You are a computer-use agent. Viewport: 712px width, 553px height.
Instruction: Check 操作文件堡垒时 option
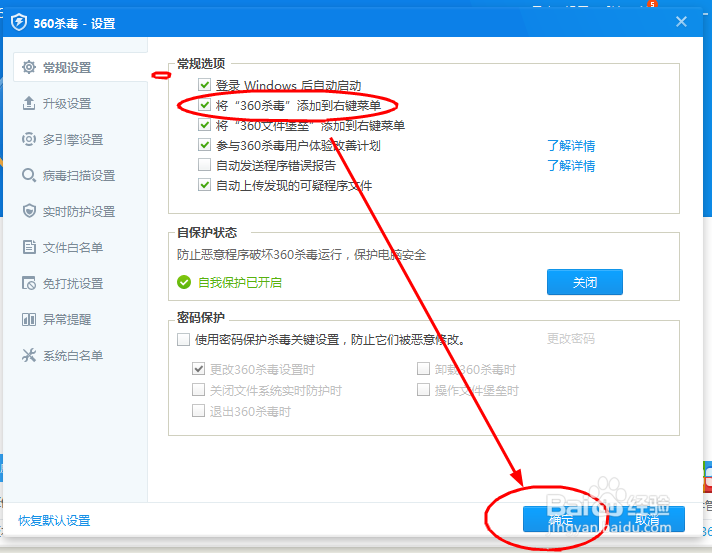423,390
